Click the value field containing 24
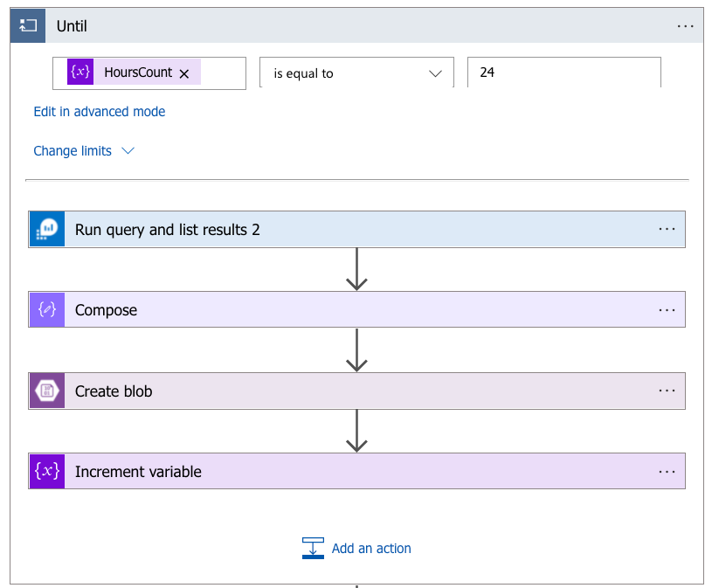Screen dimensions: 712x588 563,73
